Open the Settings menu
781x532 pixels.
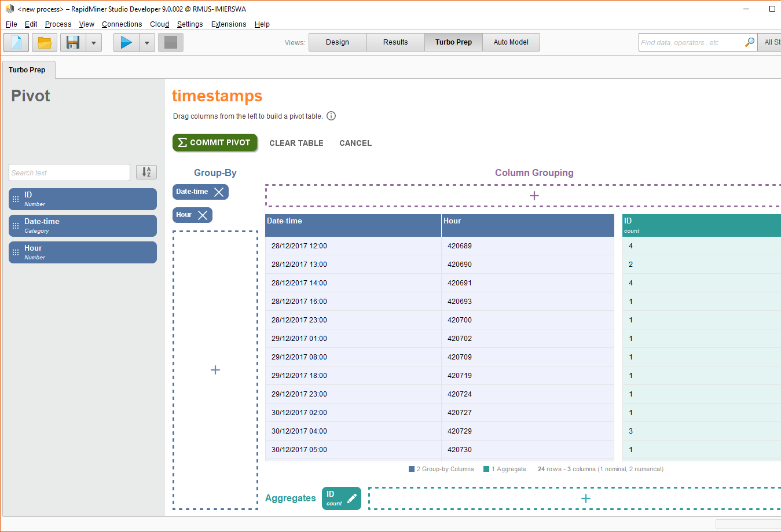190,24
